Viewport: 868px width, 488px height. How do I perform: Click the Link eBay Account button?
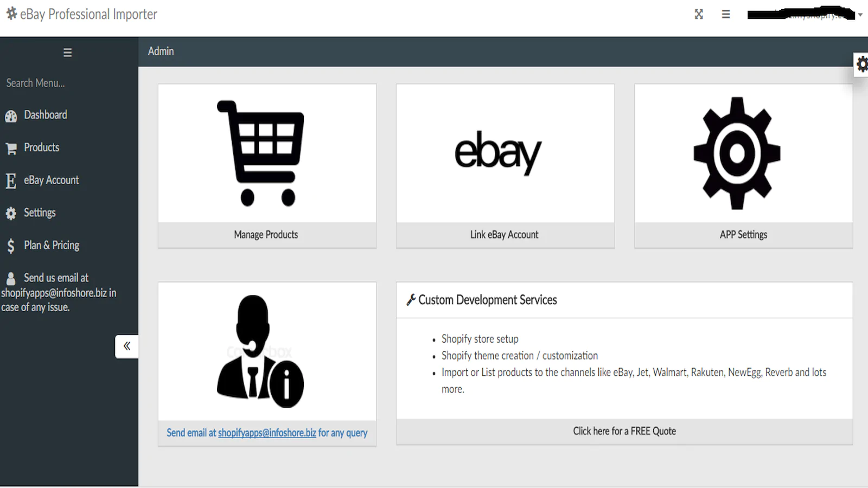[x=505, y=235]
